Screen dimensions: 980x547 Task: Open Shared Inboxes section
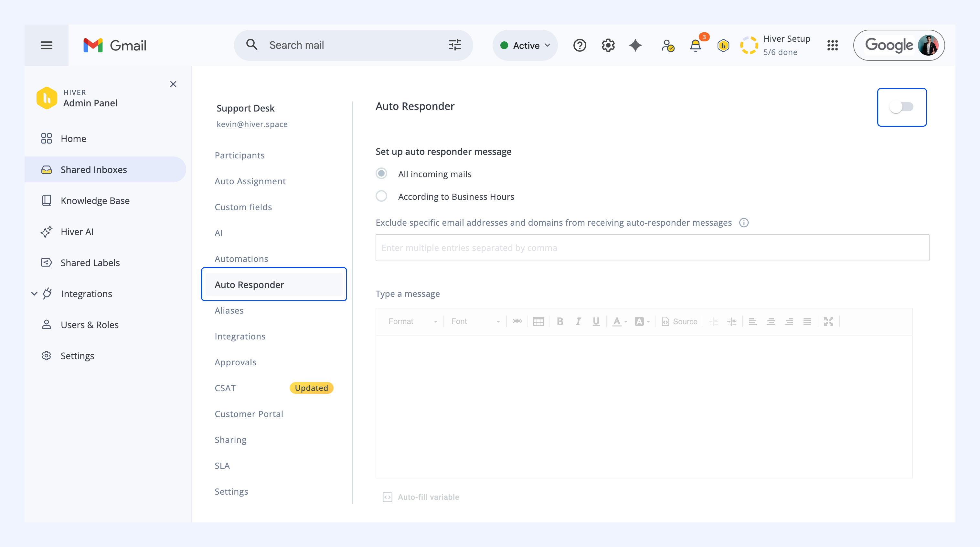click(x=105, y=169)
